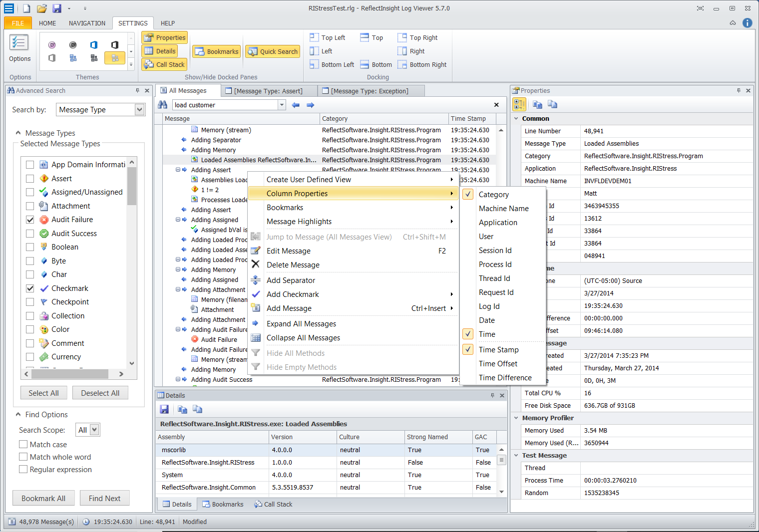Expand the themes gallery dropdown arrow
This screenshot has height=532, width=759.
pos(131,64)
